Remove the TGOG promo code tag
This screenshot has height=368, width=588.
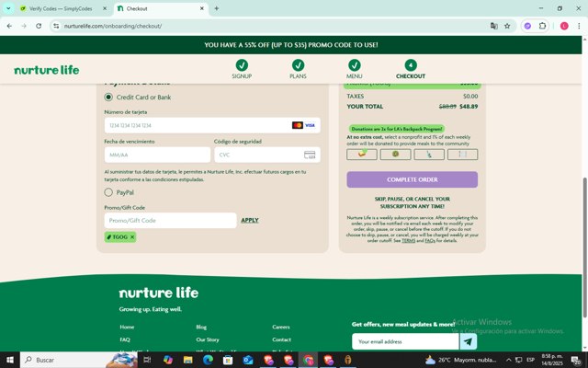[x=132, y=237]
